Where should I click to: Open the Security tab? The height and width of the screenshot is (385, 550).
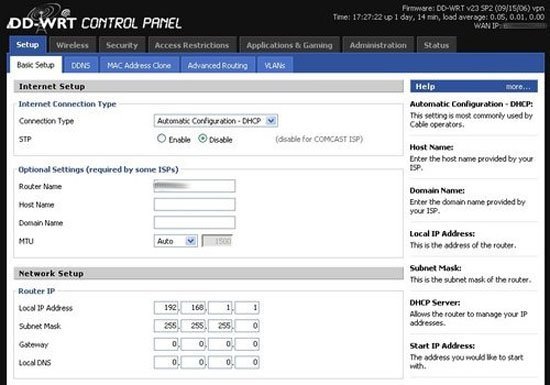click(x=122, y=45)
